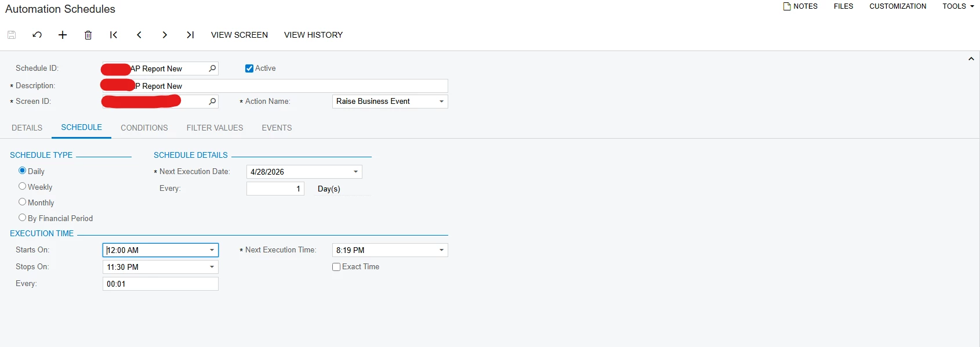Switch to SCHEDULE tab
This screenshot has height=347, width=980.
82,127
